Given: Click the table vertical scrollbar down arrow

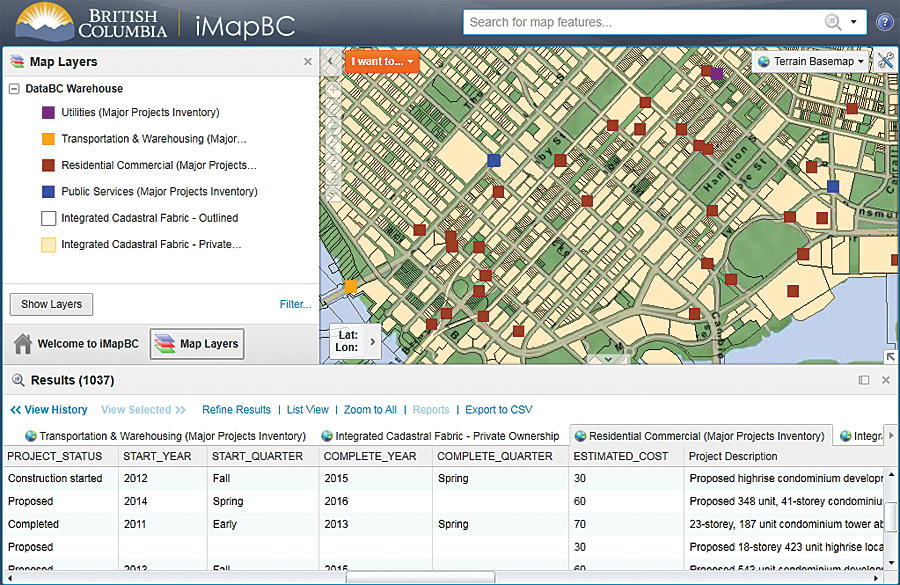Looking at the screenshot, I should click(891, 562).
